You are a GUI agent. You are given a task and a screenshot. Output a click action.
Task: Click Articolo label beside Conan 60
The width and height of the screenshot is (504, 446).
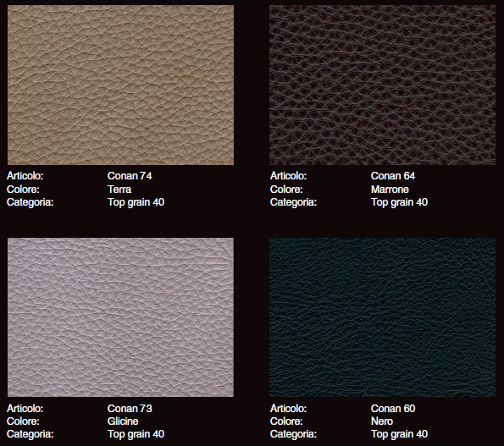click(x=288, y=408)
